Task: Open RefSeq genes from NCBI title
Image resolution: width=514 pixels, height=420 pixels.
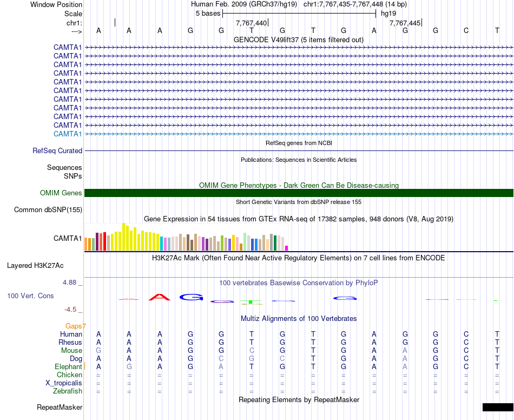Action: [299, 143]
